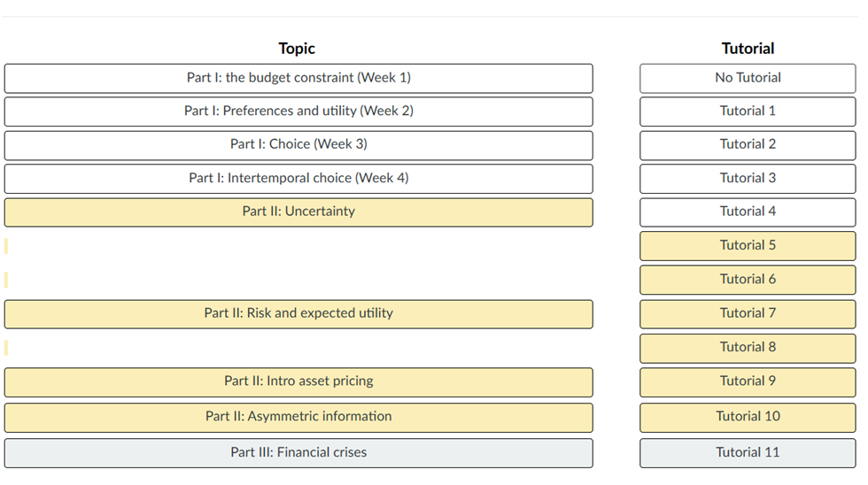Open Part I: the budget constraint (Week 1)
The width and height of the screenshot is (868, 485).
298,78
